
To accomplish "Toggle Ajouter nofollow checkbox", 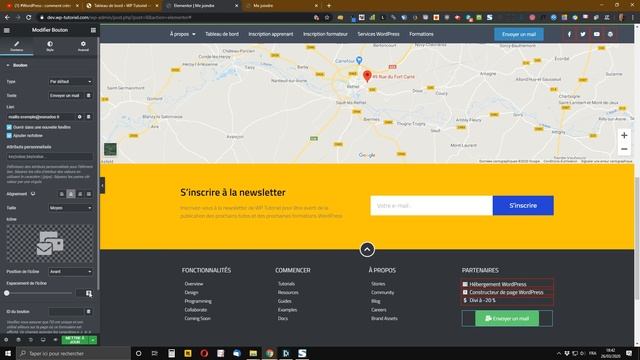I will coord(9,136).
